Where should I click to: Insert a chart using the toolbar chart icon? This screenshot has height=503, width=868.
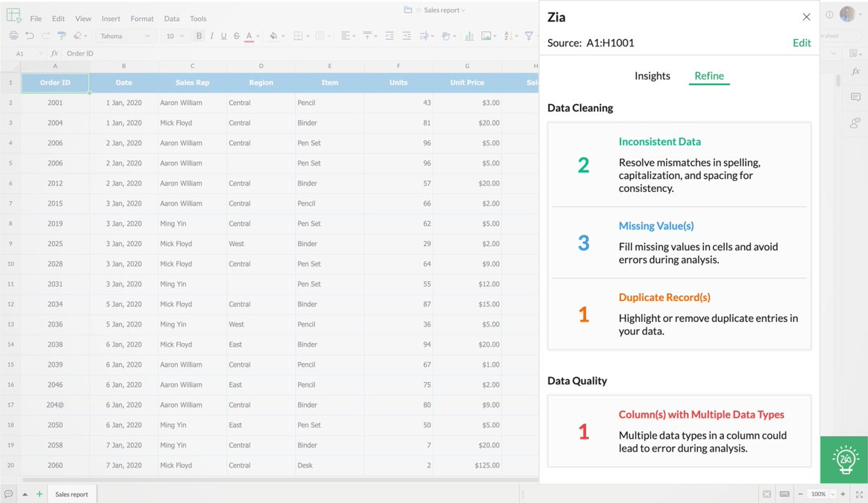point(467,35)
